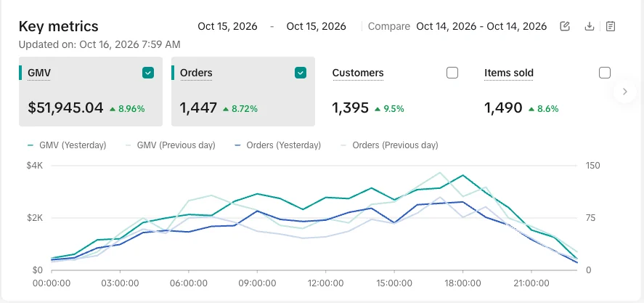Click the 21:00:00 axis label
Viewport: 644px width, 303px height.
click(x=531, y=283)
